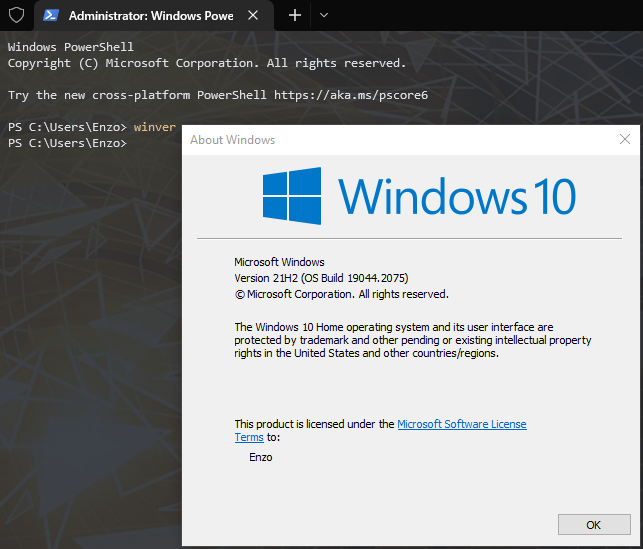The width and height of the screenshot is (643, 549).
Task: Click the PowerShell icon on the tab
Action: coord(51,16)
